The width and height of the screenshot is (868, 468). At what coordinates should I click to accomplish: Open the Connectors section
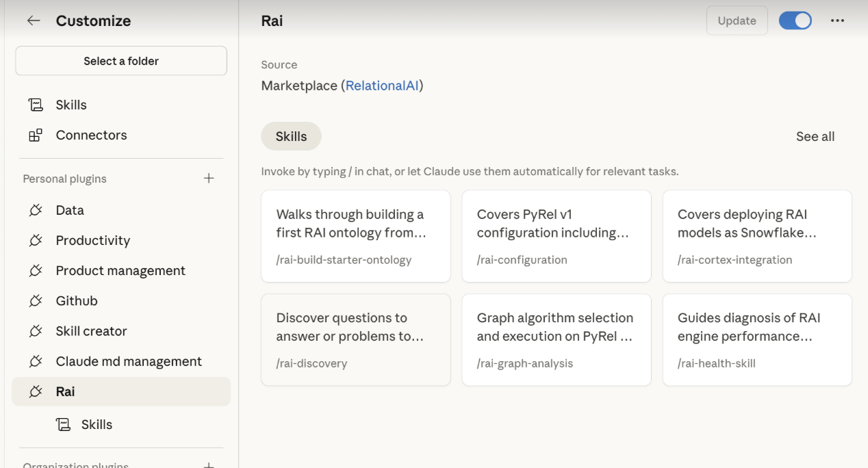pos(91,135)
